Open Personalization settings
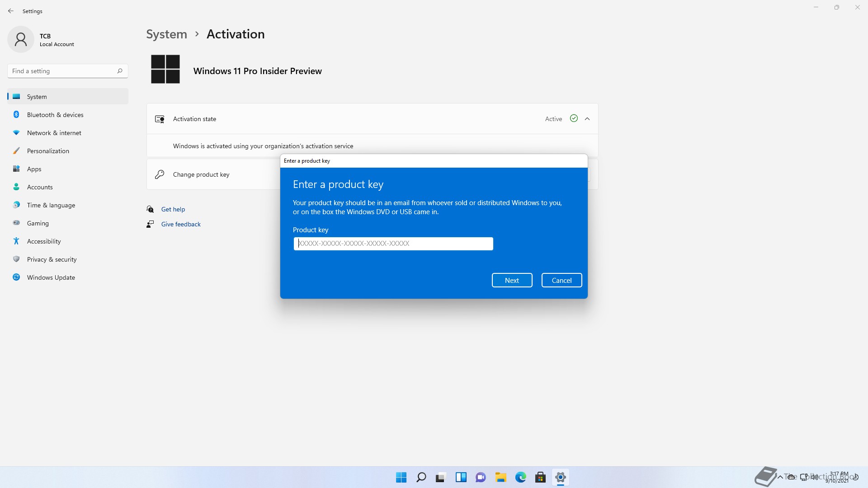 (x=68, y=151)
